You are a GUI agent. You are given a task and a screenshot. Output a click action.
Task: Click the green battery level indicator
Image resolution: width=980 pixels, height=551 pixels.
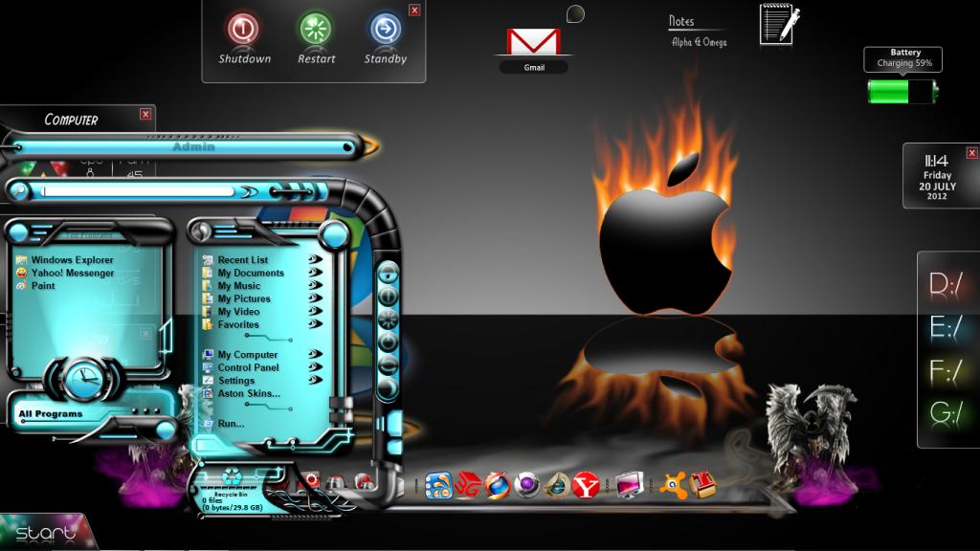pyautogui.click(x=902, y=92)
